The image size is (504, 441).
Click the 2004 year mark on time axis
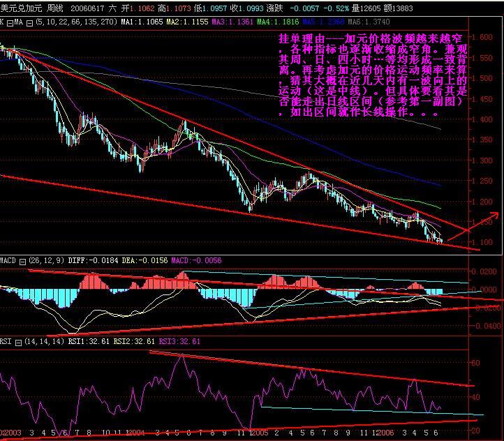point(135,433)
